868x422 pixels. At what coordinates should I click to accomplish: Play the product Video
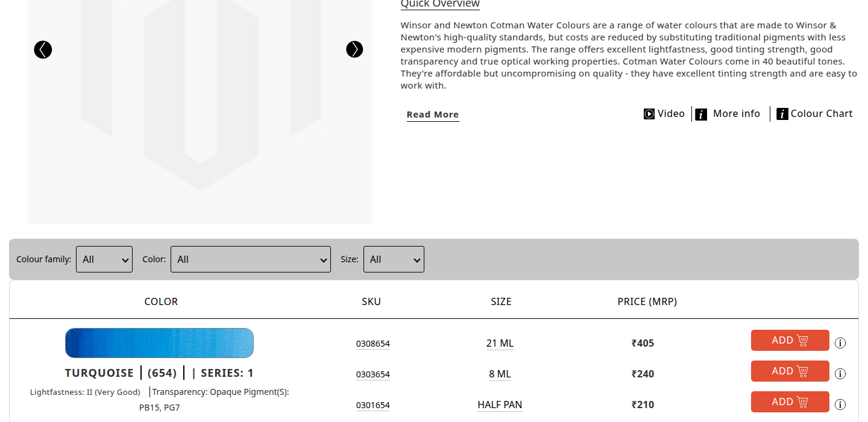coord(664,114)
